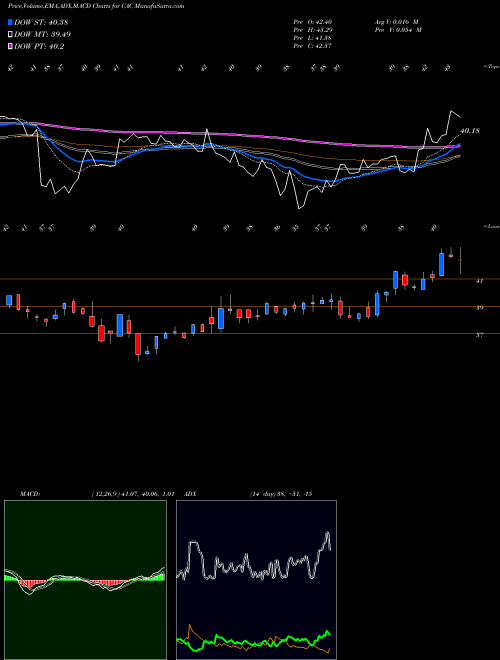Click the blue DOW ST legend swatch

click(x=11, y=22)
